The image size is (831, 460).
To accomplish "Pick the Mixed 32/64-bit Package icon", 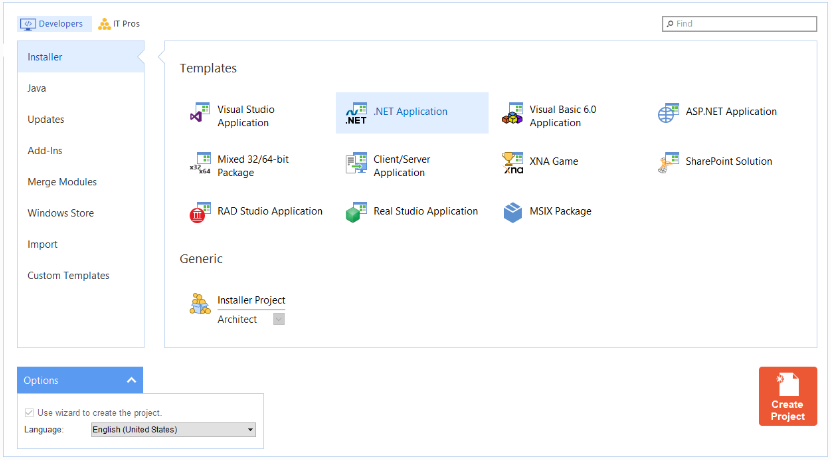I will 200,164.
